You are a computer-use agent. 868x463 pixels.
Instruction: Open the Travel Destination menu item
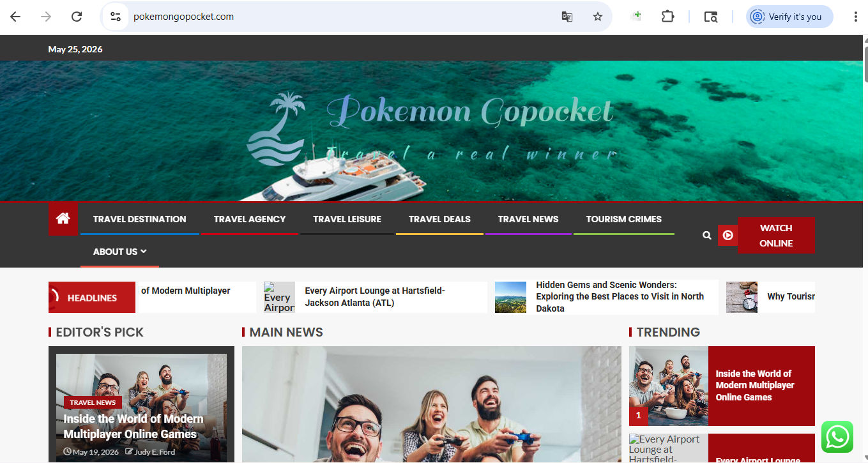tap(139, 219)
